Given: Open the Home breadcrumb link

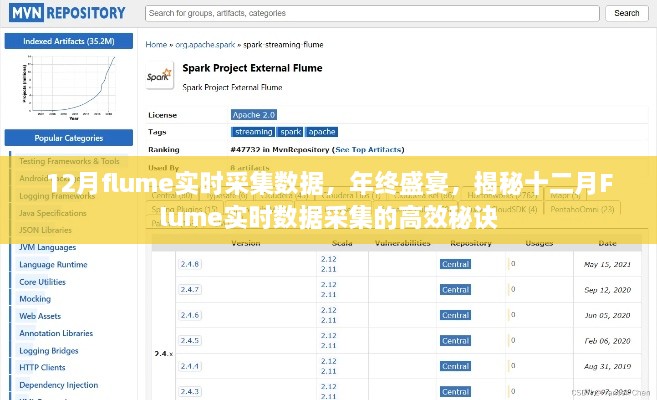Looking at the screenshot, I should 156,44.
